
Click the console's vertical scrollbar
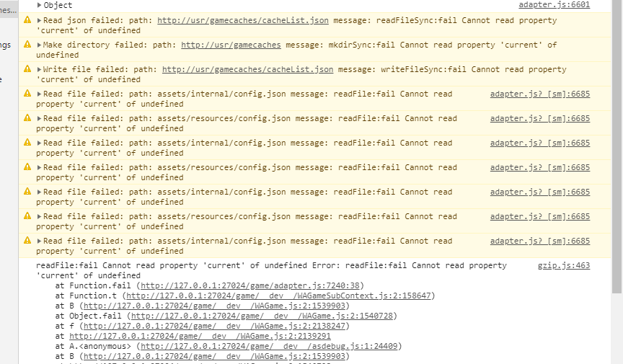617,144
